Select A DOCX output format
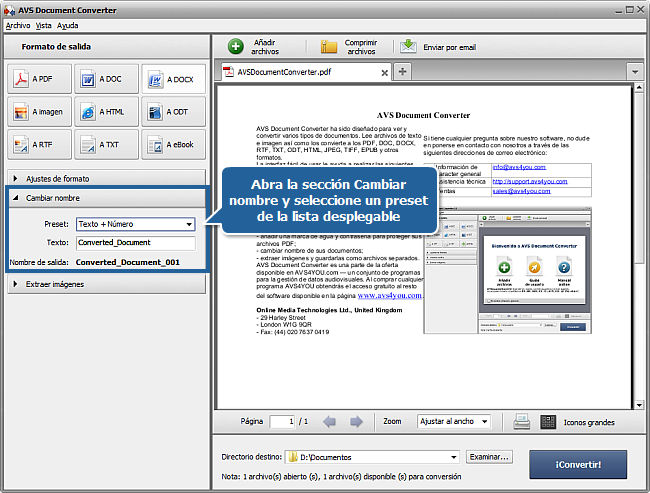Viewport: 650px width, 493px height. point(173,79)
